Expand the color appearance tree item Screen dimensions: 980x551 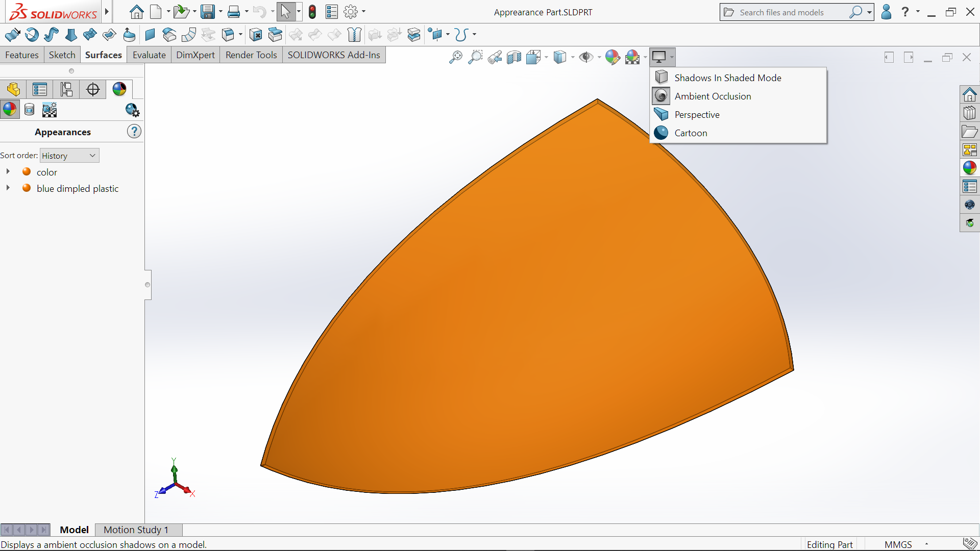8,171
